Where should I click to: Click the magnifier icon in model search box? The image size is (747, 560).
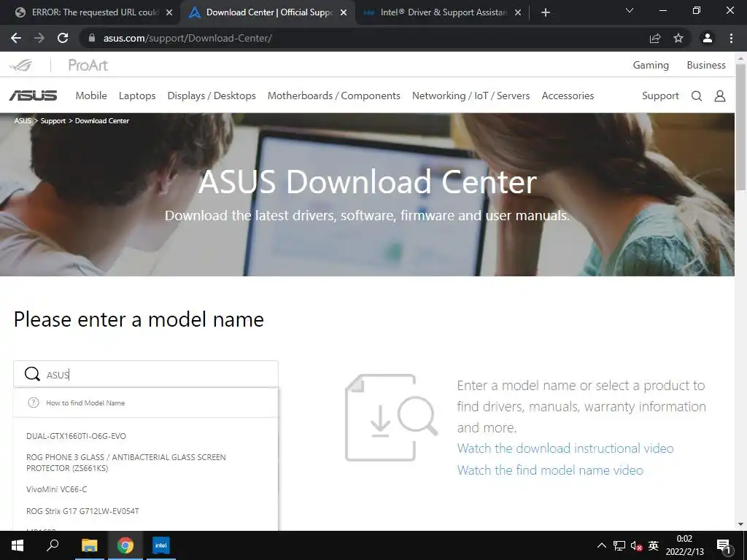32,374
